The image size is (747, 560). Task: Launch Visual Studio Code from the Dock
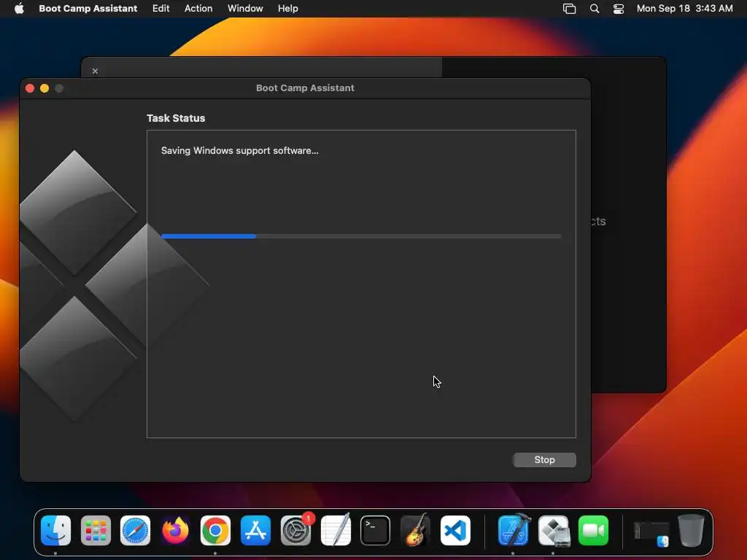455,530
